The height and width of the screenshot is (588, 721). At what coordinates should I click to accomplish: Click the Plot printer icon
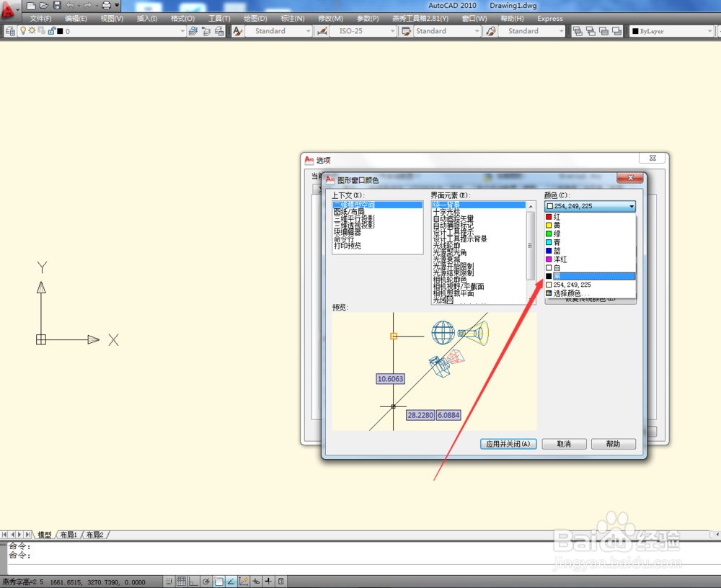click(x=106, y=6)
